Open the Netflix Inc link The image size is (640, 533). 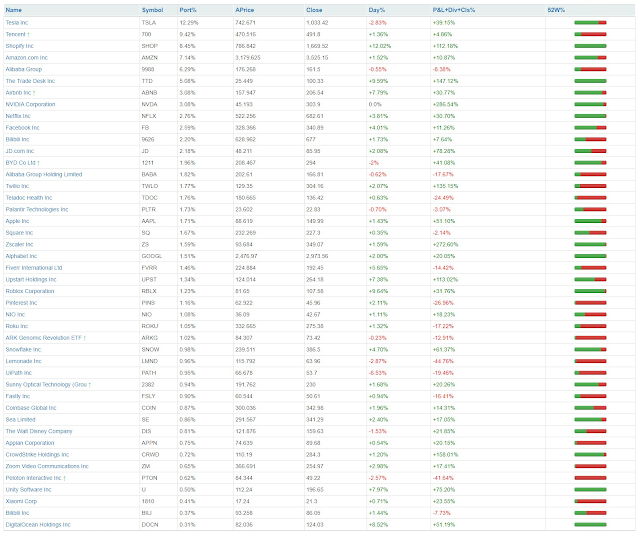[18, 116]
